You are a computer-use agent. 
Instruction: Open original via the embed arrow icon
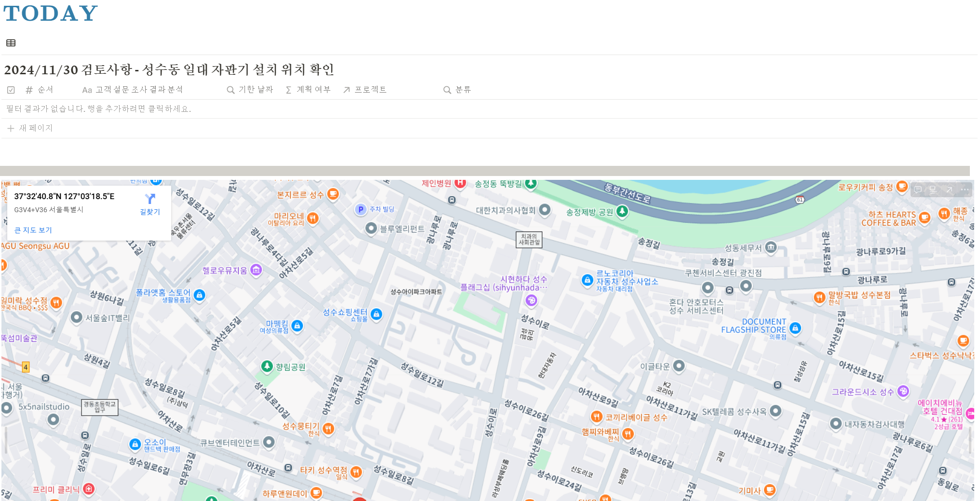949,190
